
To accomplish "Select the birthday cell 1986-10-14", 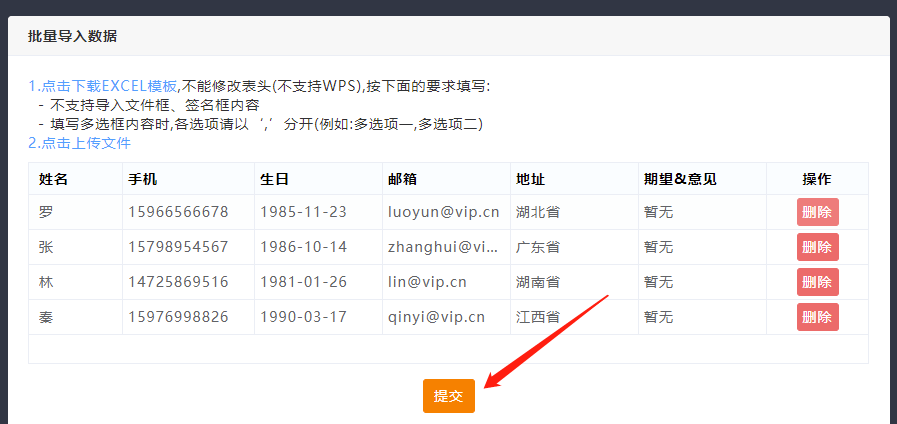I will (303, 247).
